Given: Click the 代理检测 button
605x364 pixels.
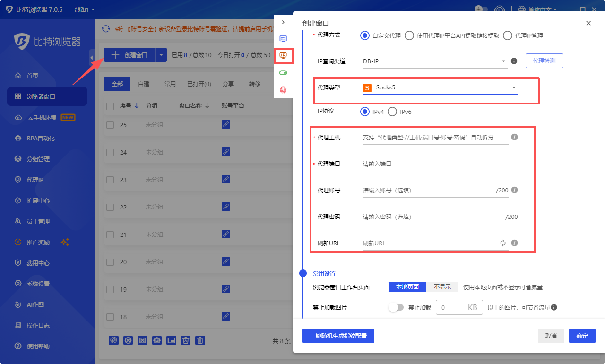Looking at the screenshot, I should [x=544, y=61].
